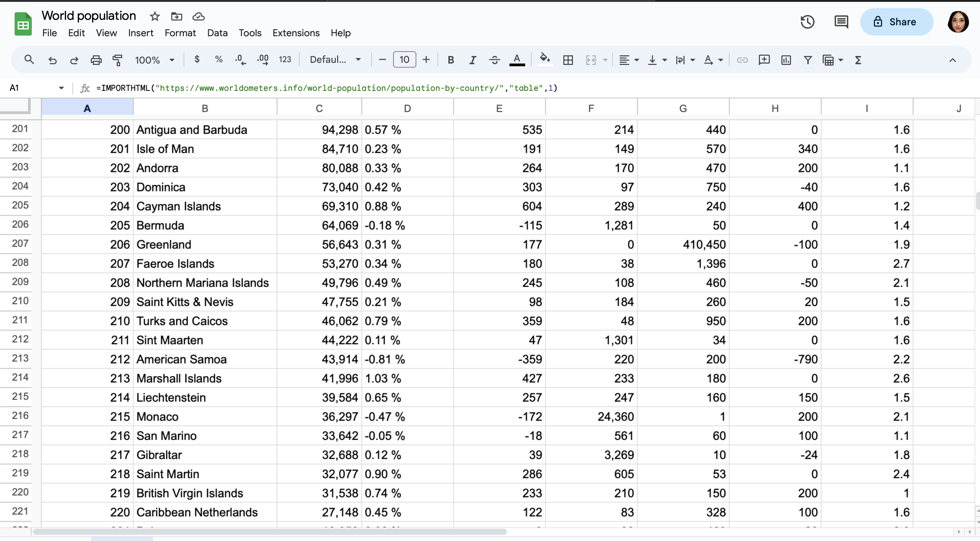980x541 pixels.
Task: Expand the horizontal align dropdown
Action: 628,60
